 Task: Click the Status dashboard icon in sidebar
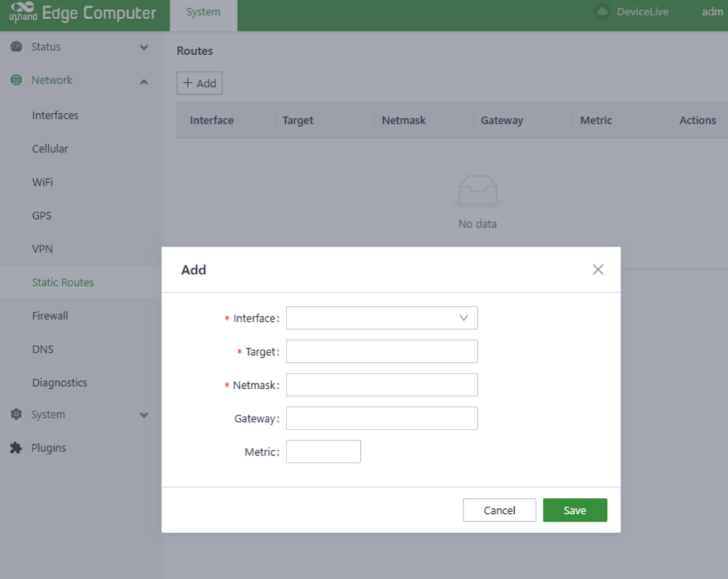tap(17, 47)
